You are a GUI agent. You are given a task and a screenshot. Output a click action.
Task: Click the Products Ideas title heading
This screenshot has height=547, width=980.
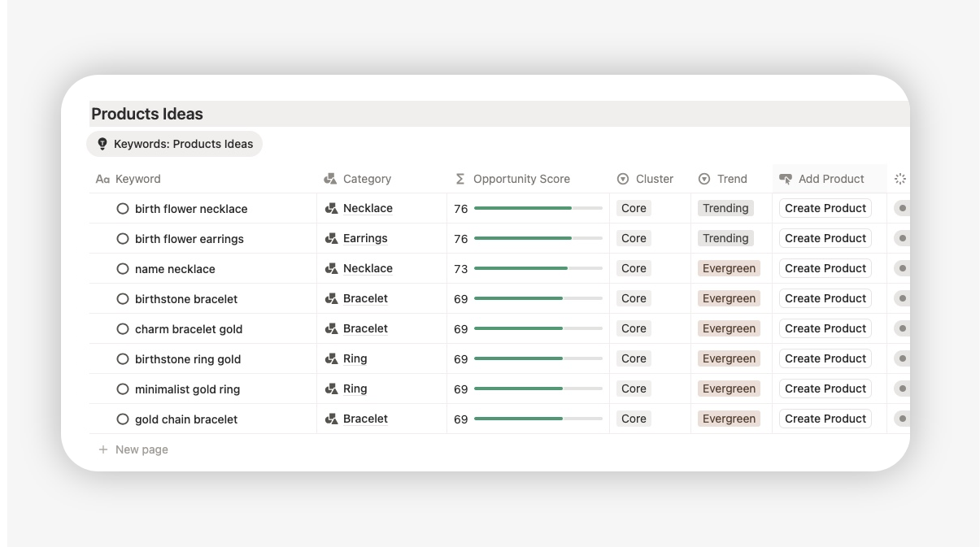pos(147,114)
